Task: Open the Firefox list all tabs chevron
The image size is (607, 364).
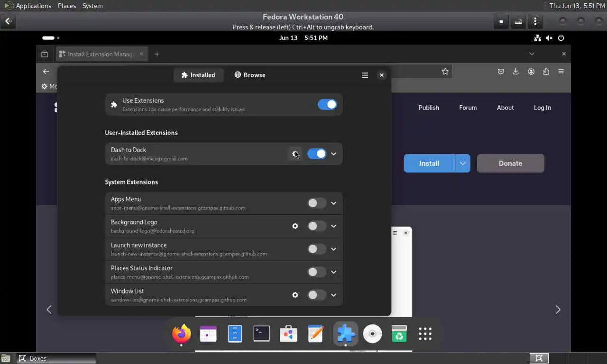Action: [532, 54]
